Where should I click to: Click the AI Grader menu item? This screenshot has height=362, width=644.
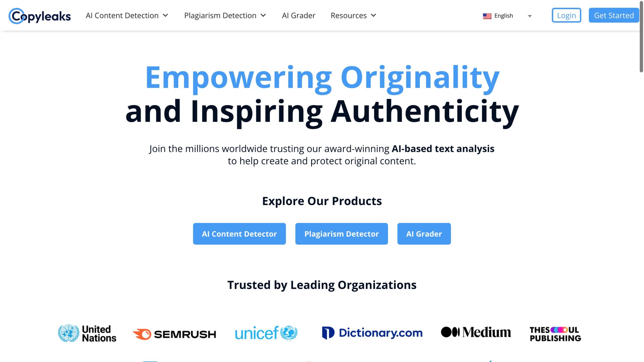(299, 15)
